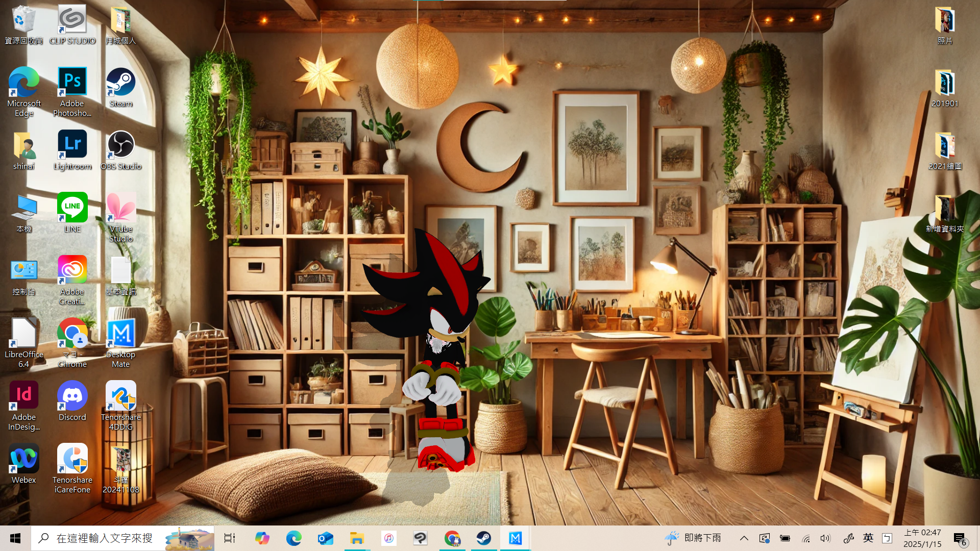Viewport: 980px width, 551px height.
Task: Open Tenorshare 4DDiG shortcut
Action: pyautogui.click(x=121, y=406)
